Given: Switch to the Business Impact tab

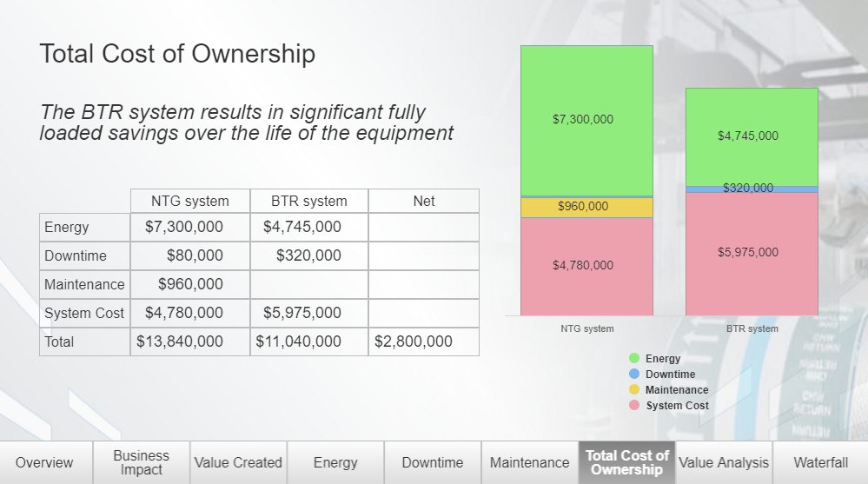Looking at the screenshot, I should pos(141,462).
